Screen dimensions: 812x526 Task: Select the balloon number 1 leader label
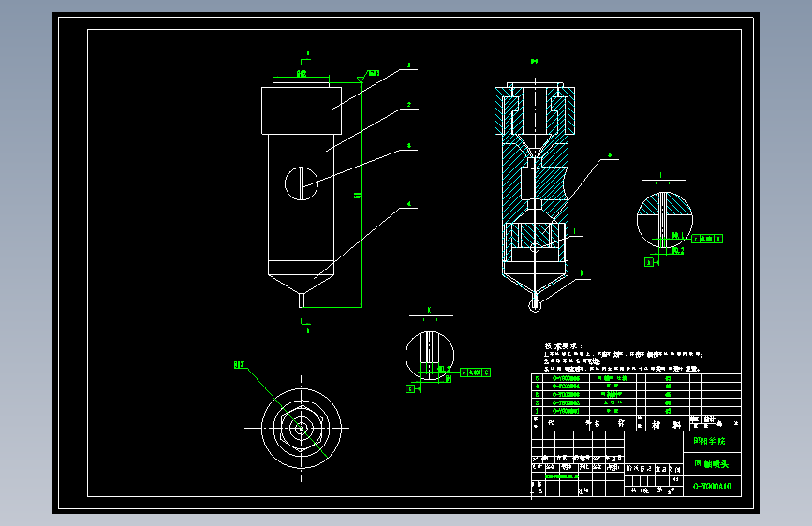[408, 66]
